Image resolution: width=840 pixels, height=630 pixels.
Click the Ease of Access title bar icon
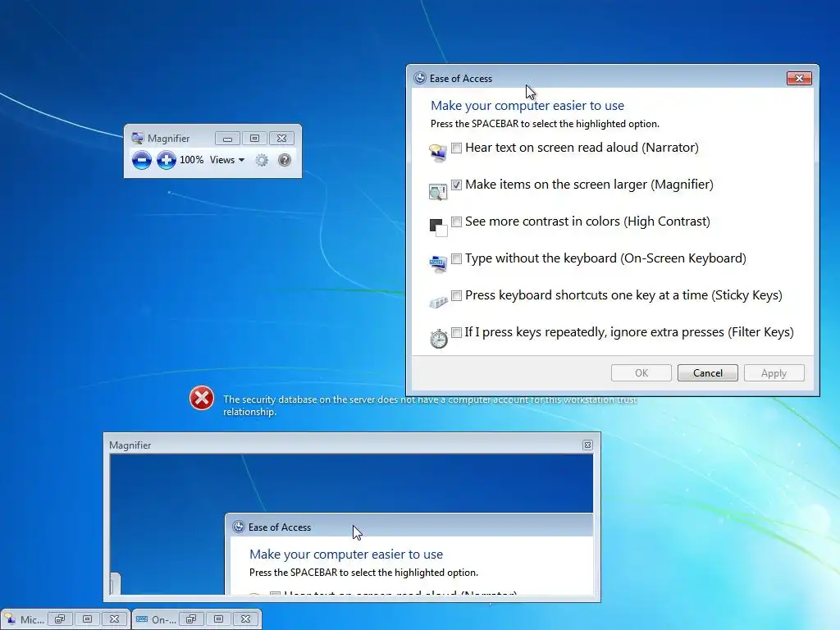click(420, 78)
